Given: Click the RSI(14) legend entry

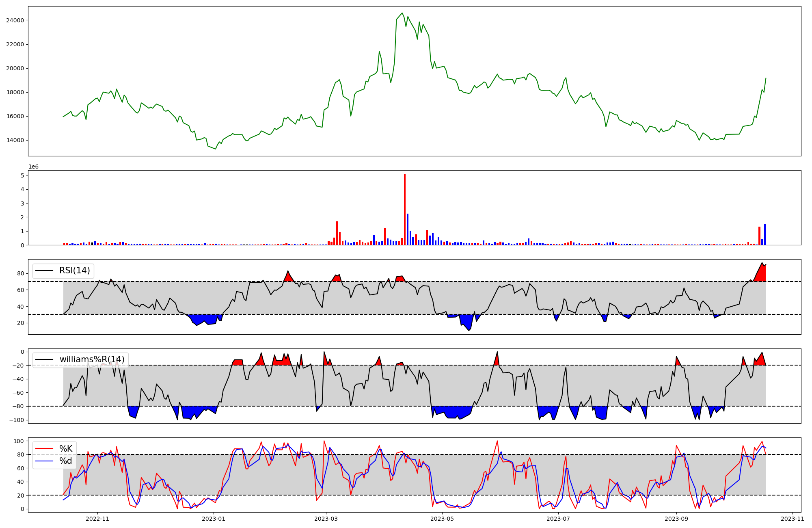Looking at the screenshot, I should [x=74, y=270].
